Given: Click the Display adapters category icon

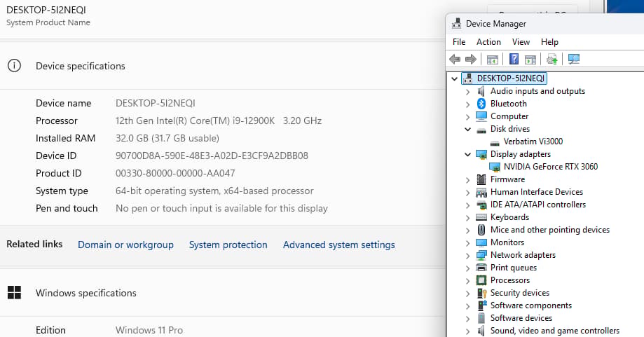Looking at the screenshot, I should point(481,154).
